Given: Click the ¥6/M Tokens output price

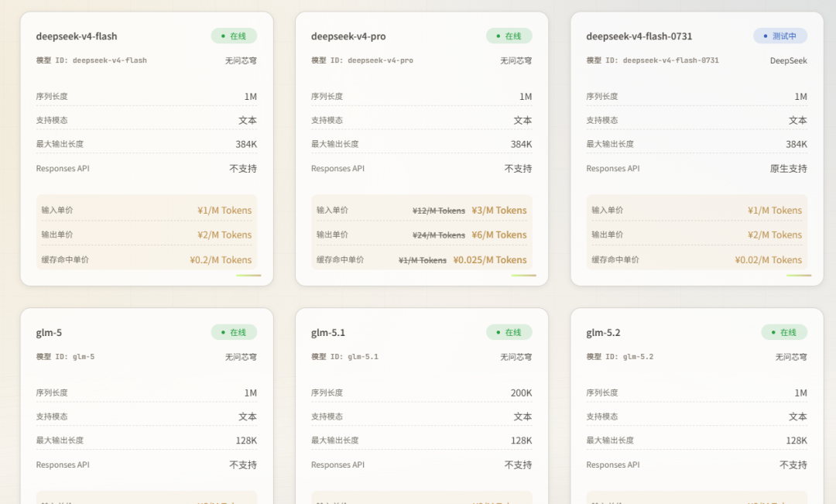Looking at the screenshot, I should tap(499, 235).
